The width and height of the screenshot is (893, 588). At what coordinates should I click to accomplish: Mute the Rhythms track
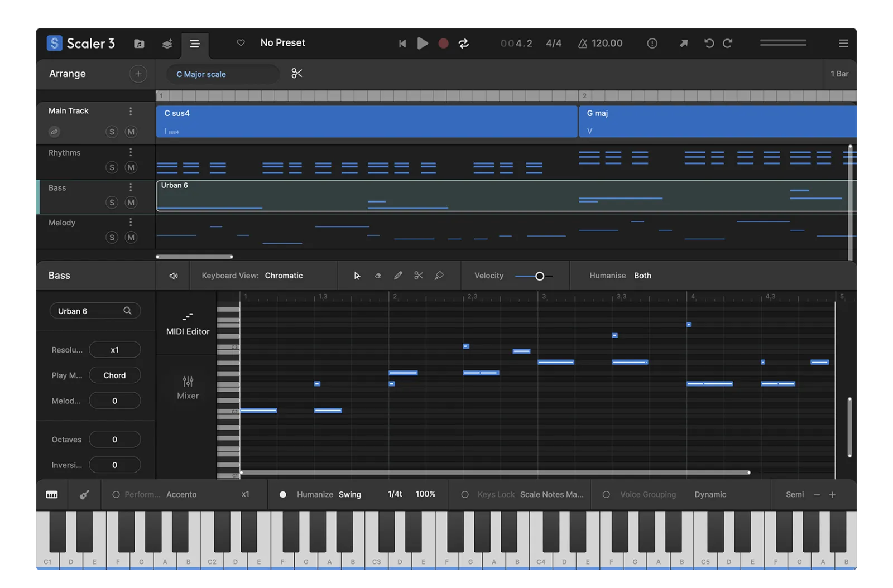coord(131,167)
